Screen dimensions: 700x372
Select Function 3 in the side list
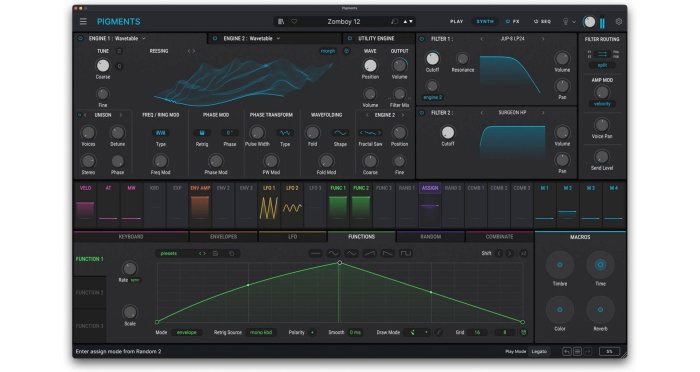pos(90,326)
